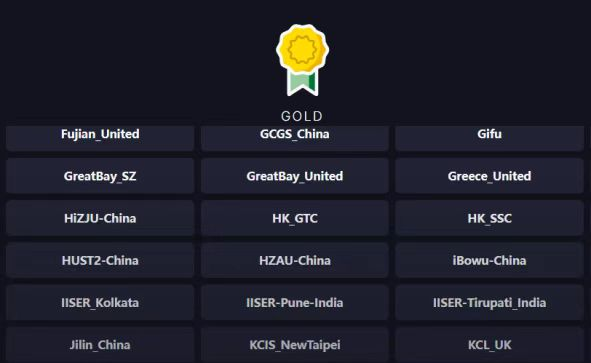The image size is (591, 363).
Task: Click the GreatBay_SZ team button
Action: coord(100,176)
